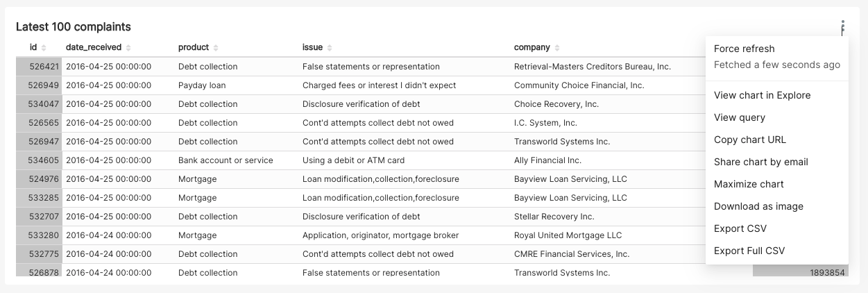The height and width of the screenshot is (293, 868).
Task: Select Copy chart URL
Action: pos(750,140)
